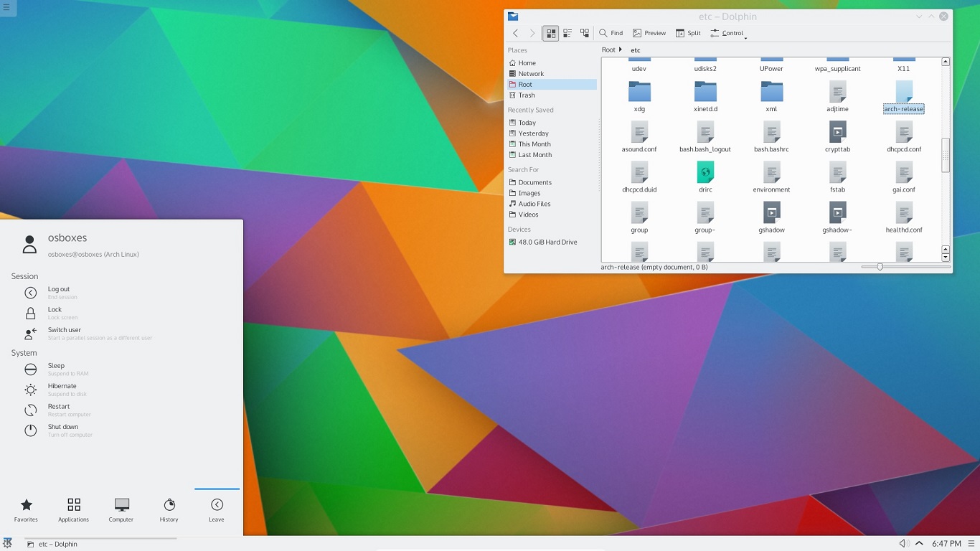The width and height of the screenshot is (980, 551).
Task: Open Network in the Places panel
Action: tap(552, 74)
